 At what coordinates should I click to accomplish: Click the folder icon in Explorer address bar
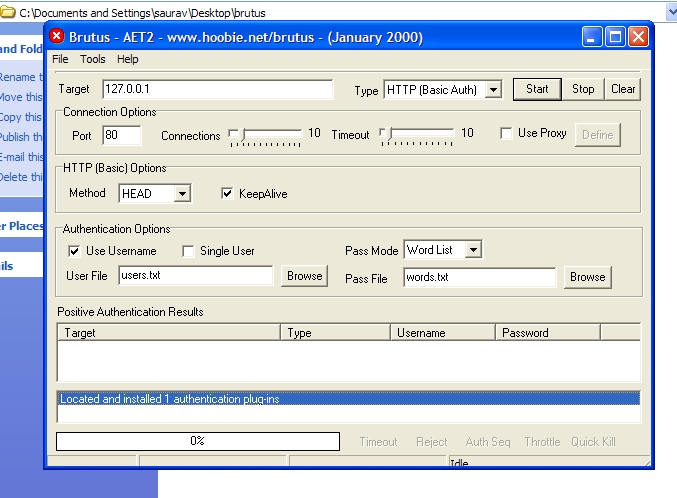[x=8, y=12]
